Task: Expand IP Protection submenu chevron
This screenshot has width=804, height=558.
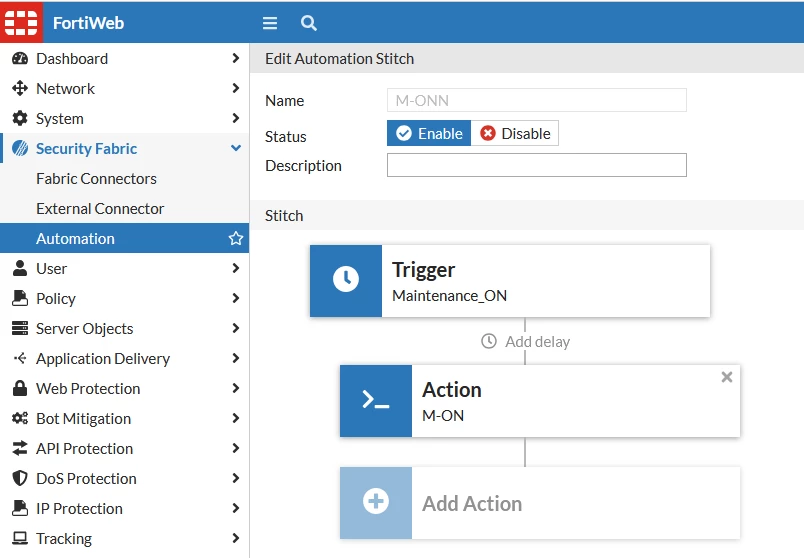Action: click(x=235, y=508)
